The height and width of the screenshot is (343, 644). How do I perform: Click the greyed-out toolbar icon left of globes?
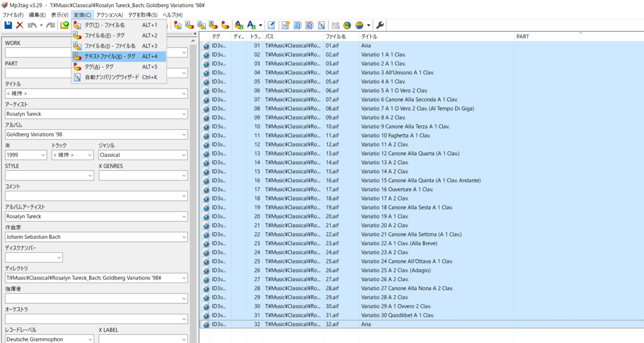335,25
